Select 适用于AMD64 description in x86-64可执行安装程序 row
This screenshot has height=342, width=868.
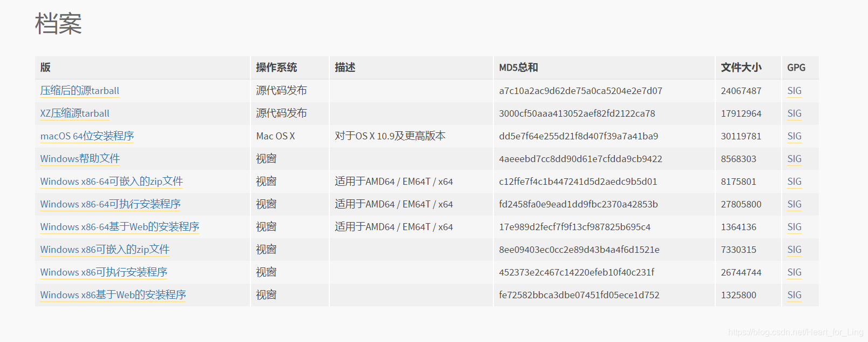pos(394,204)
